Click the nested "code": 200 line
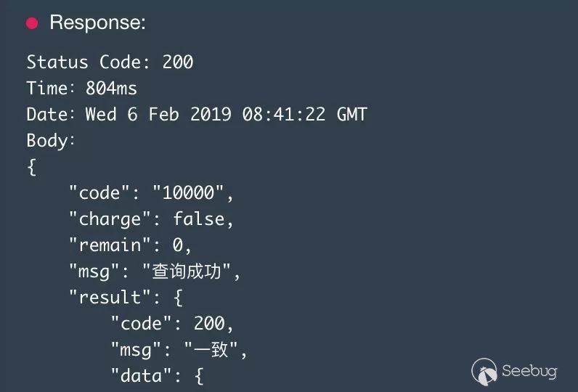This screenshot has width=578, height=392. (171, 324)
